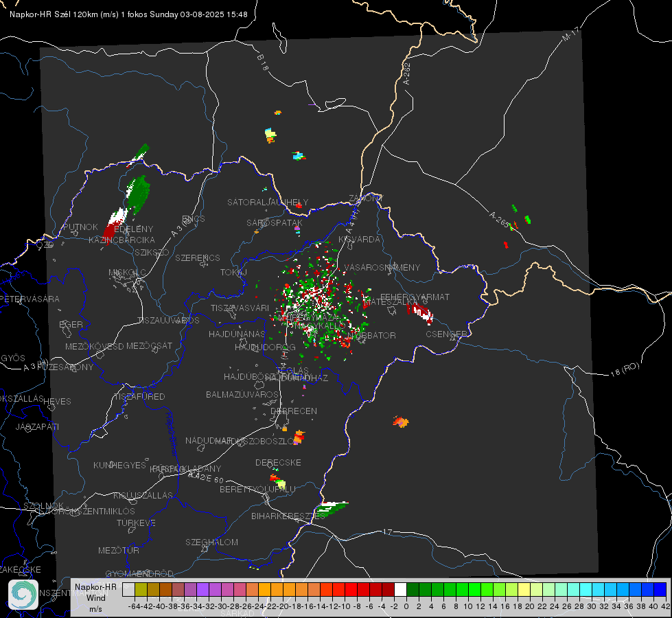Click the EDELÉNY label
The width and height of the screenshot is (672, 618).
pos(134,229)
